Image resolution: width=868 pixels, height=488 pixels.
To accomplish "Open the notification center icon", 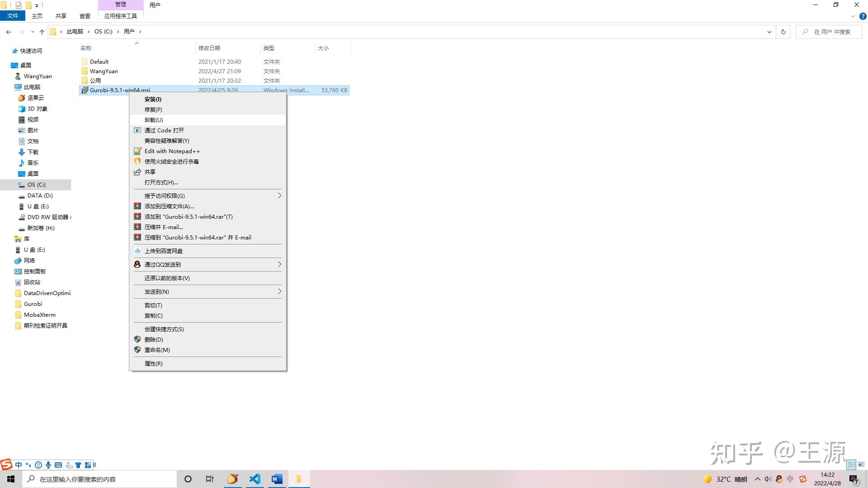I will tap(854, 479).
